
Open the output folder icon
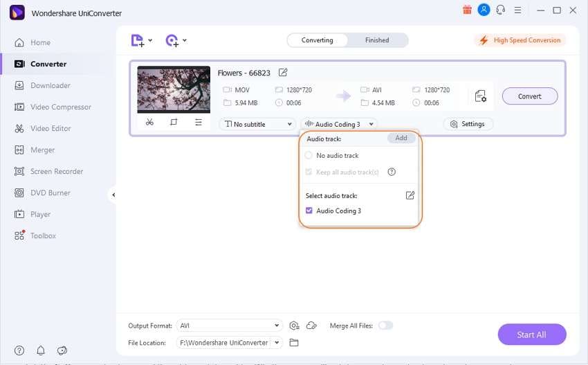(294, 342)
